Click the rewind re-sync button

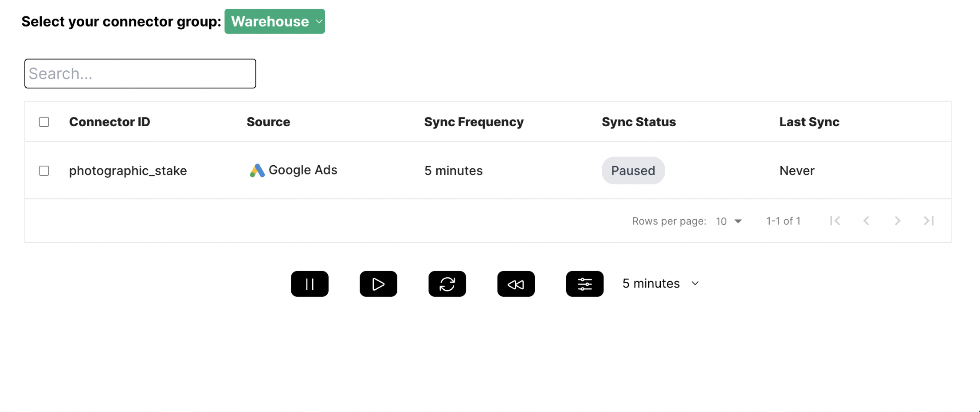(516, 284)
